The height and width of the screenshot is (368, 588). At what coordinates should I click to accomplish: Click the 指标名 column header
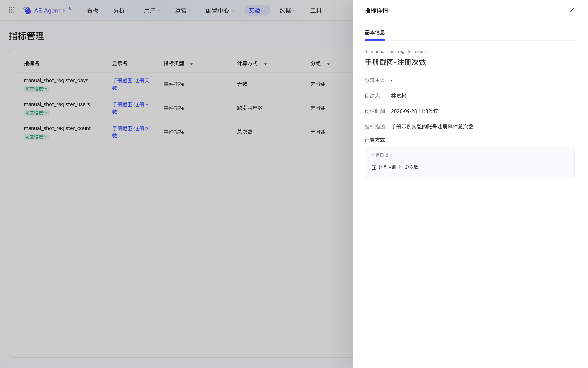32,63
